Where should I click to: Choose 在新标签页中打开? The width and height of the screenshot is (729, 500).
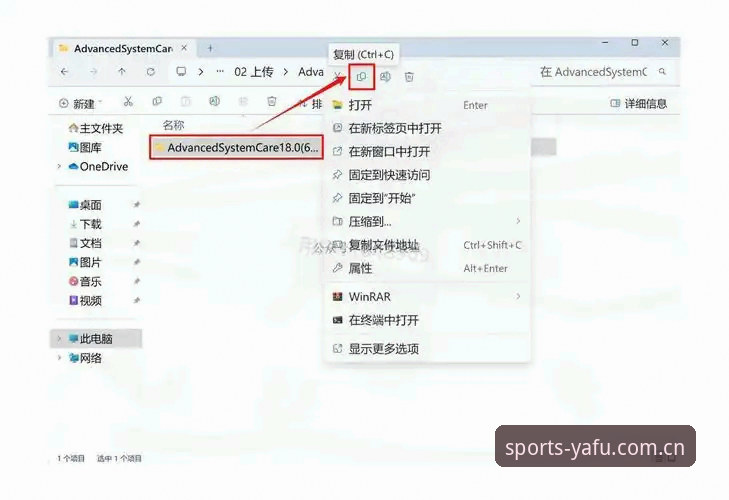(x=427, y=128)
